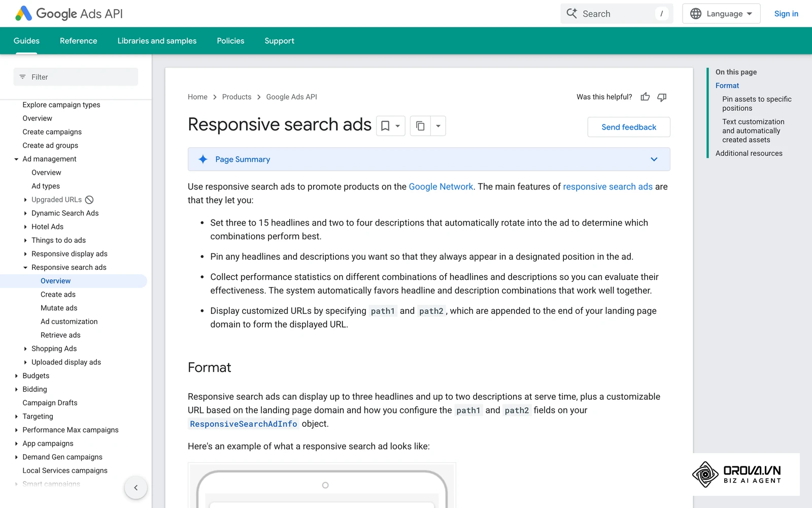Focus the Search input field
The image size is (812, 508).
(x=617, y=14)
